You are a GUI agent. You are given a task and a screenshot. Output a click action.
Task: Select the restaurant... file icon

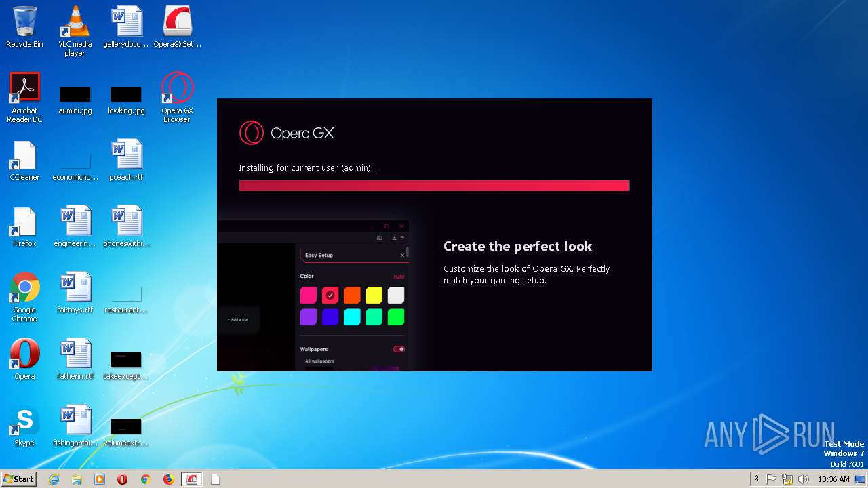126,300
